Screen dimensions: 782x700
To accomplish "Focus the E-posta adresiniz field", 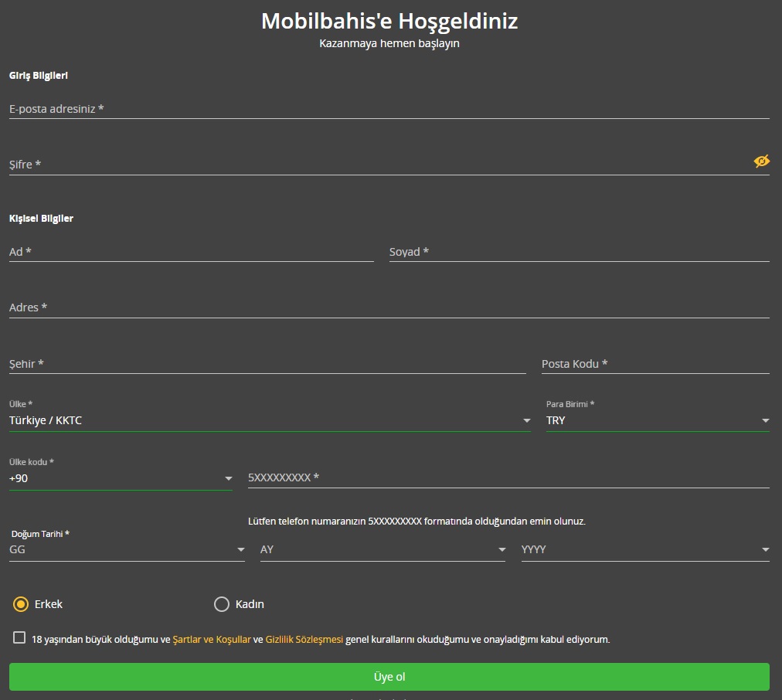I will click(x=389, y=109).
